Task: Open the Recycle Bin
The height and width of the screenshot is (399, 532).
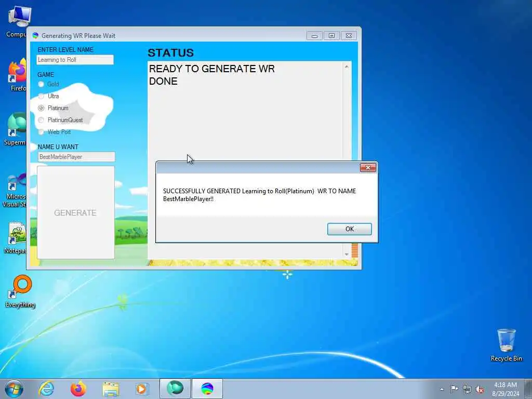Action: click(506, 345)
